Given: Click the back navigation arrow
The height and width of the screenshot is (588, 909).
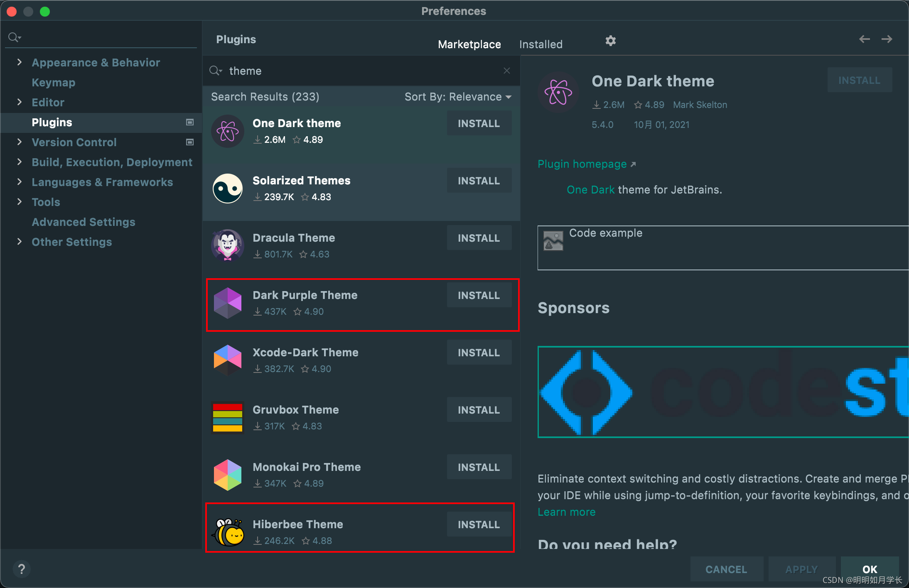Looking at the screenshot, I should 864,39.
